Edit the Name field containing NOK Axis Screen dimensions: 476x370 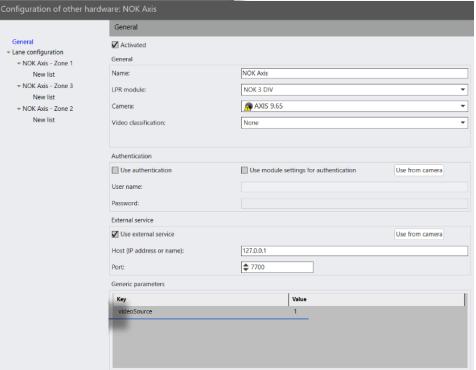click(354, 73)
